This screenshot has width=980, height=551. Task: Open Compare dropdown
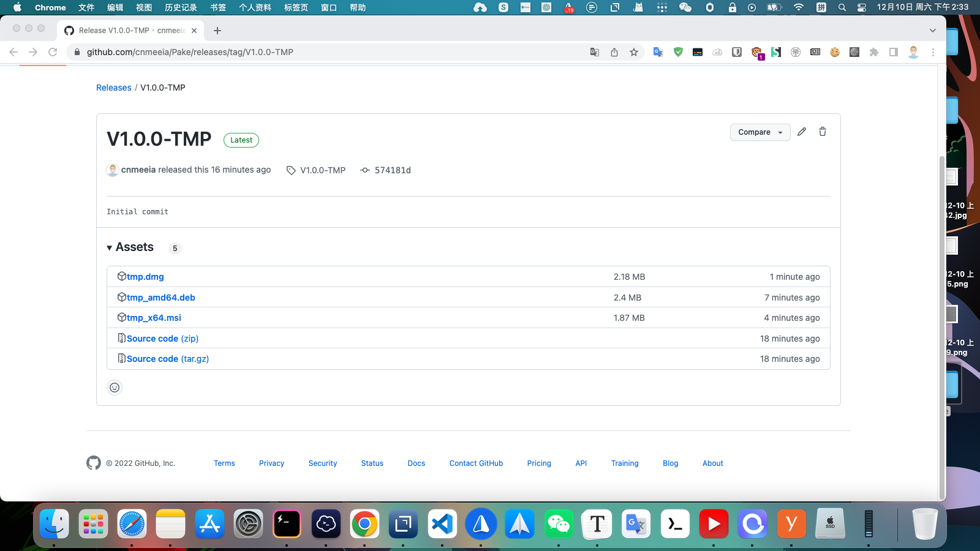click(x=760, y=132)
